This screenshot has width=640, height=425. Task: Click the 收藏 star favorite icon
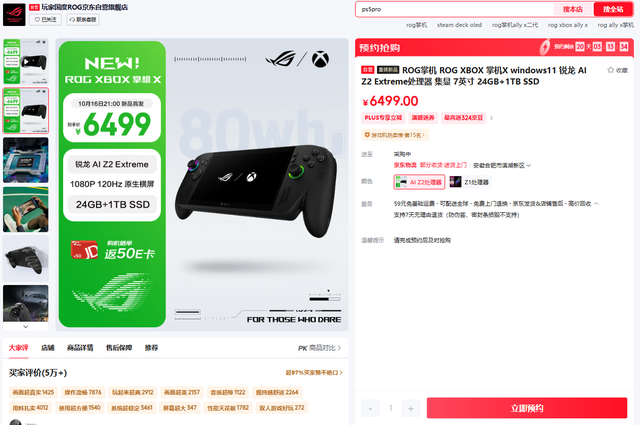[x=611, y=70]
